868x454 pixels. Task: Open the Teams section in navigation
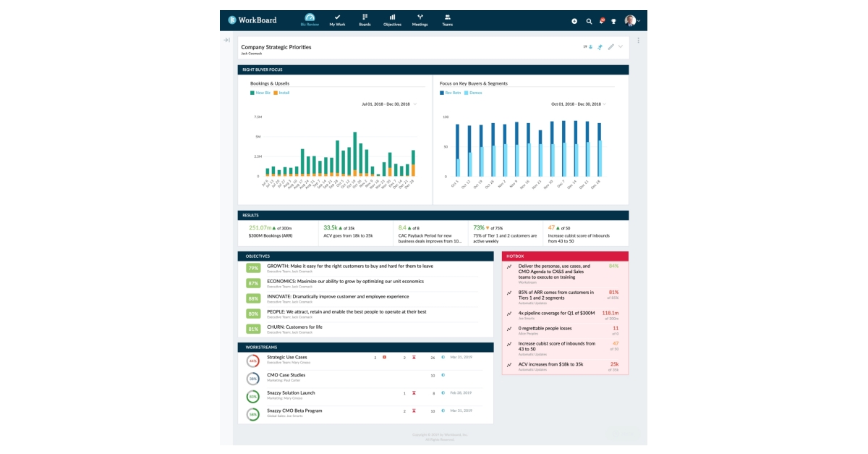click(x=447, y=20)
